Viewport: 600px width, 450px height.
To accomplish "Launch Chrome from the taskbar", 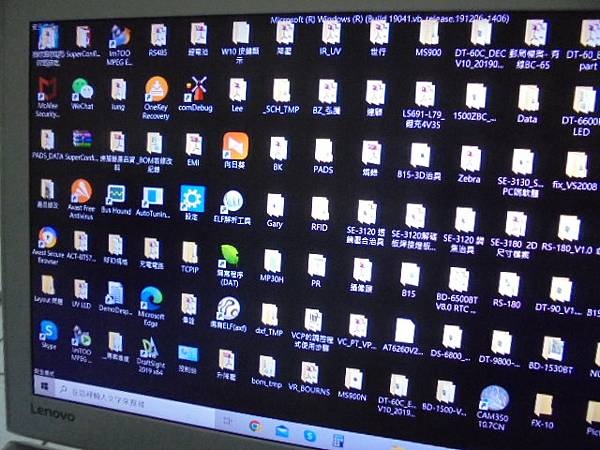I will (254, 425).
